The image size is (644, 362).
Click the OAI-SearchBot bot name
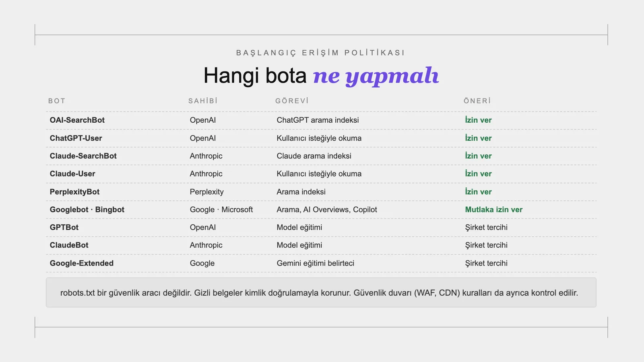77,120
